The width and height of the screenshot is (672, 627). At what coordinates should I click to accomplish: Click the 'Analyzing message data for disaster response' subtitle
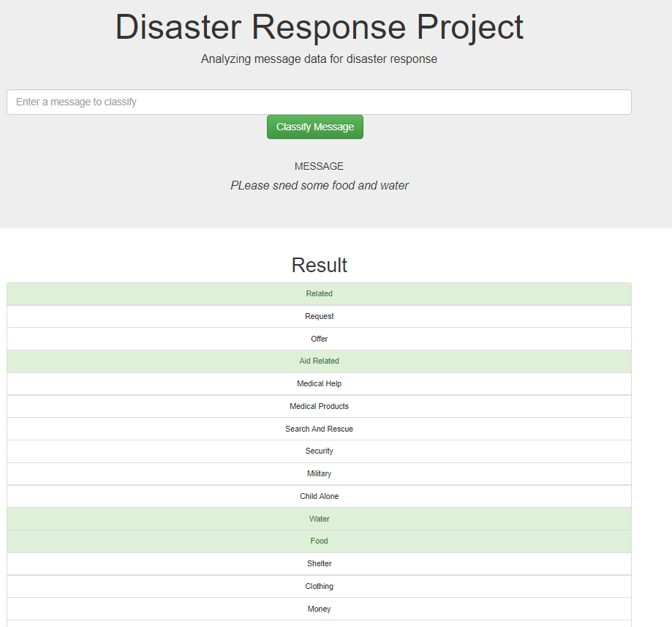320,59
